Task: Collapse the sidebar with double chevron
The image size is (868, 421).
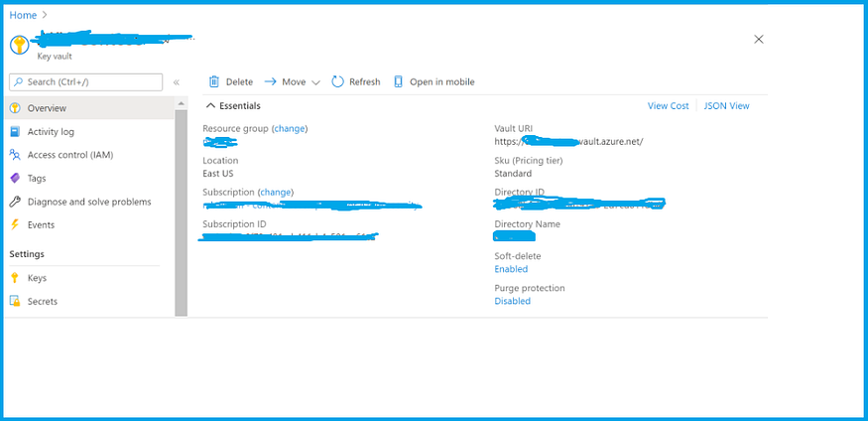Action: point(176,82)
